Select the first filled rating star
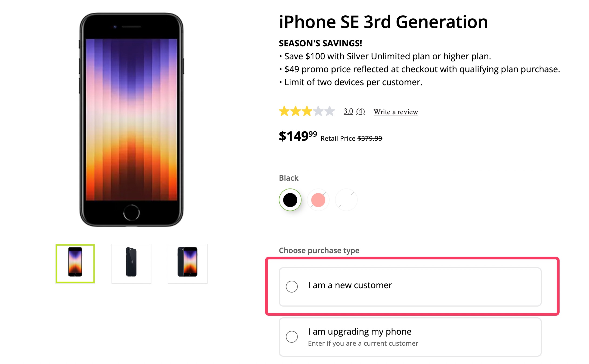The image size is (589, 364). pos(284,111)
